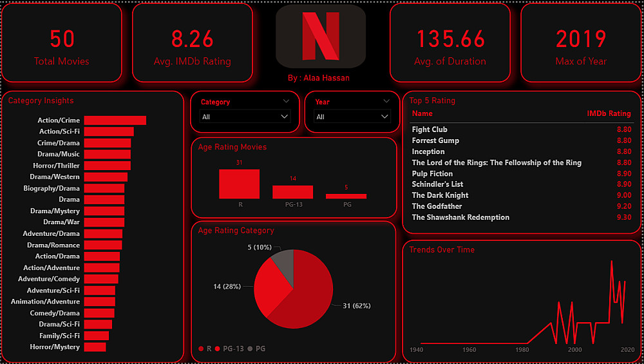Select the Drama/Mystery category bar
644x364 pixels.
(x=104, y=211)
